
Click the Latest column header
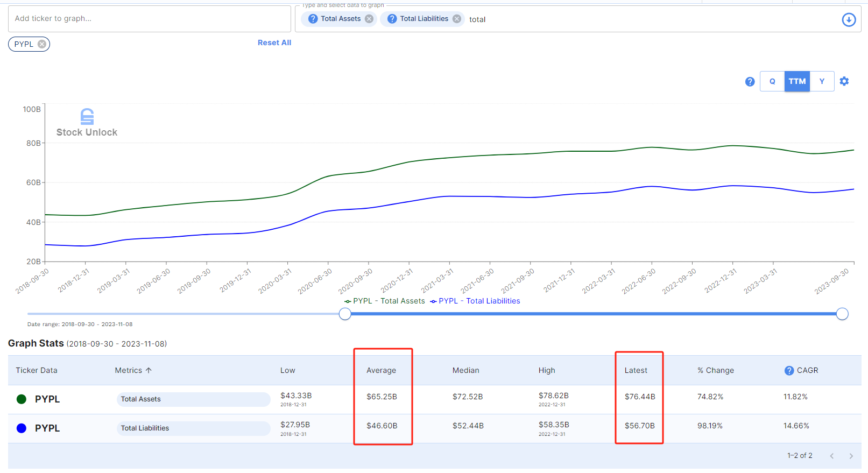coord(636,370)
